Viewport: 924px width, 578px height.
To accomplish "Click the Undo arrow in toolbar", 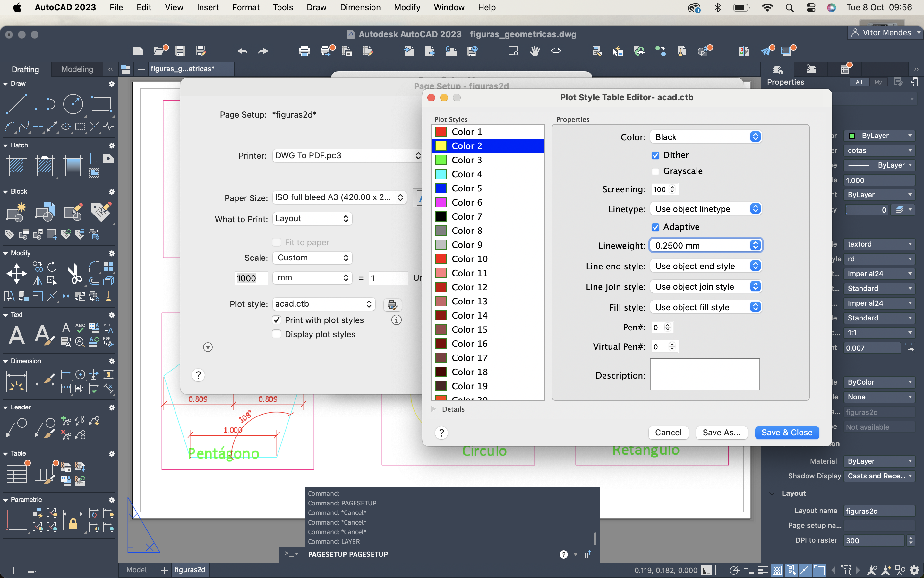I will [242, 51].
